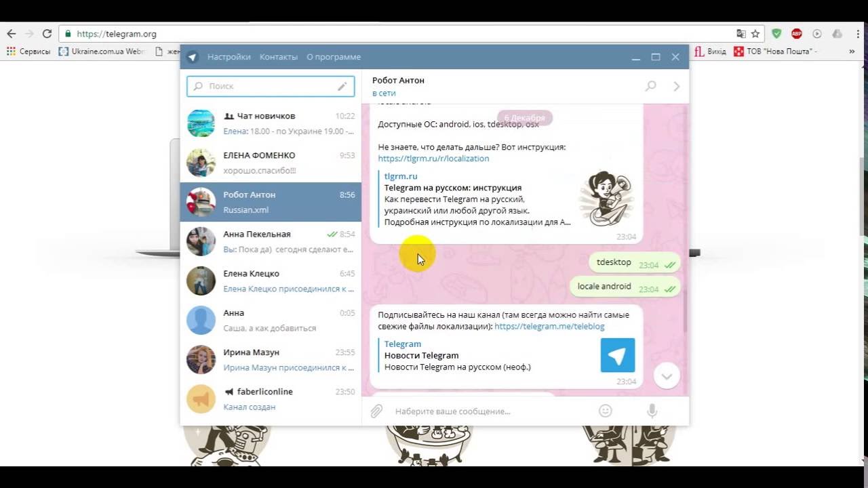Expand the bookmarks overflow chevron
This screenshot has width=868, height=488.
coord(852,51)
